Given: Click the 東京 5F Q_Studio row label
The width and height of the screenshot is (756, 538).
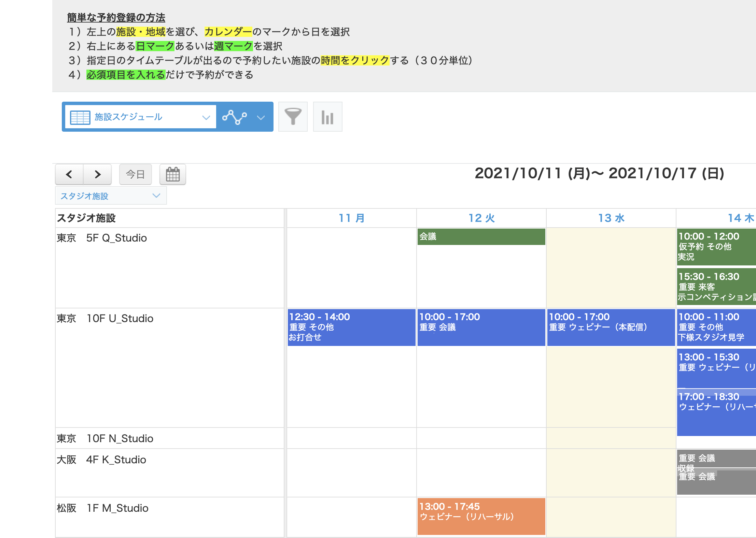Looking at the screenshot, I should pos(102,238).
